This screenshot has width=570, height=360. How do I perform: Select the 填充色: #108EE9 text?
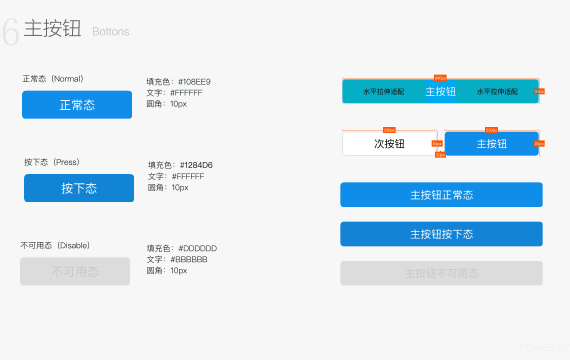(x=178, y=81)
